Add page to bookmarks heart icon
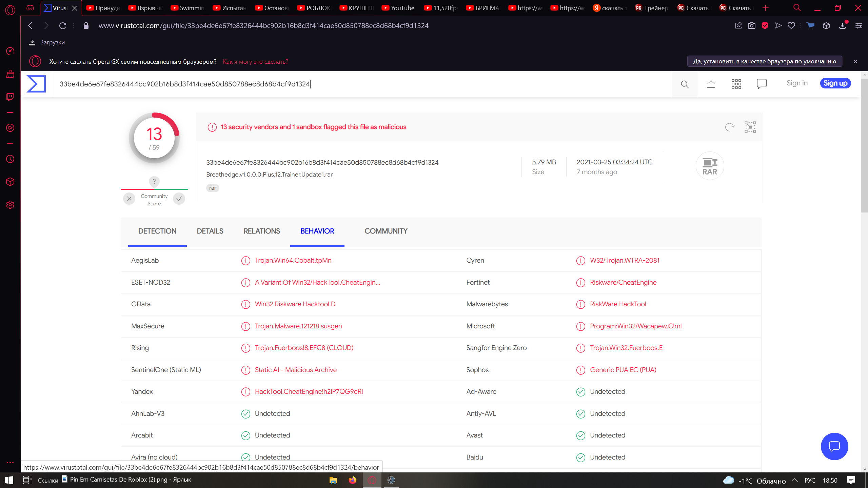The width and height of the screenshot is (868, 488). point(791,26)
